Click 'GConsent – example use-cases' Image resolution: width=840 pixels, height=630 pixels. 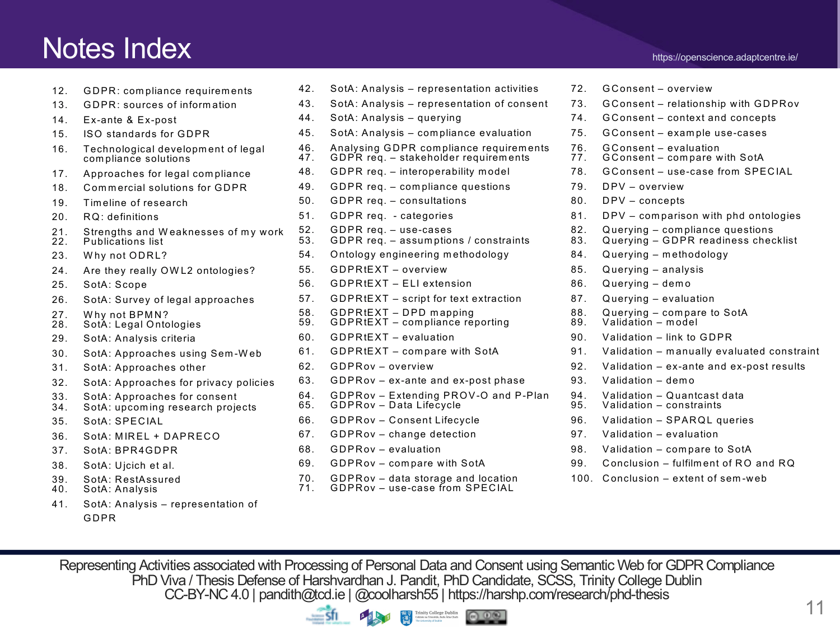point(685,133)
